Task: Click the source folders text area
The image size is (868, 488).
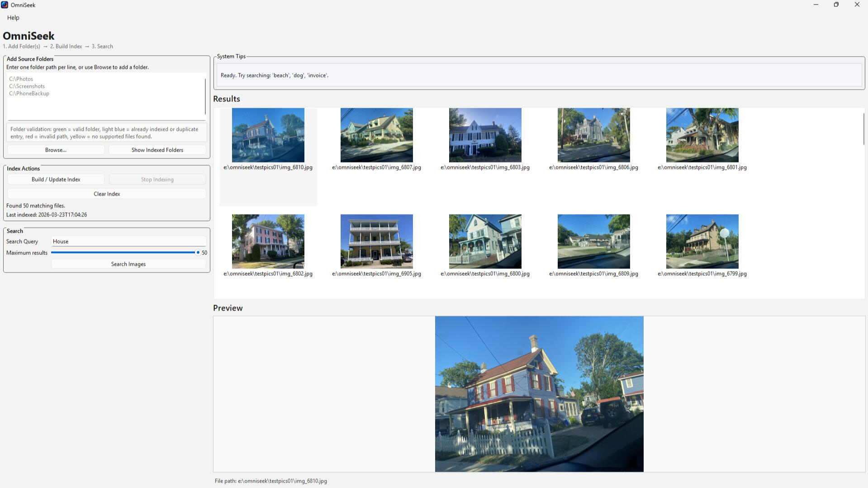Action: [106, 96]
